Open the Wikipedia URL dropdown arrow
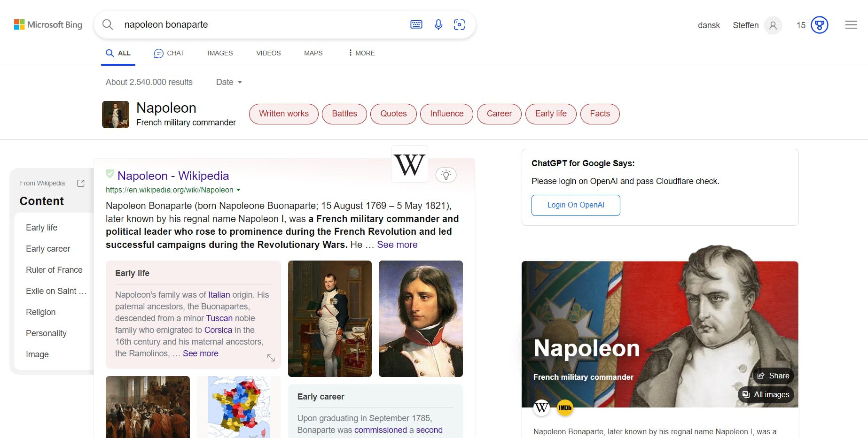Screen dimensions: 868x438 238,190
